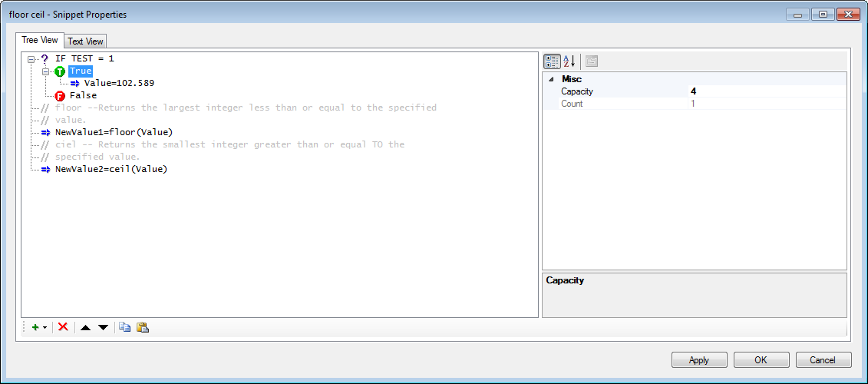Switch property grid to Categorized view

click(552, 61)
